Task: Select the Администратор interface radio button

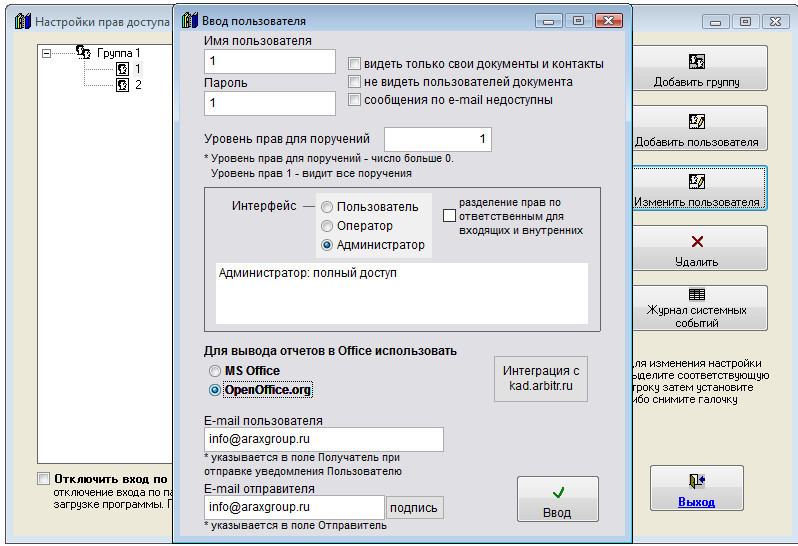Action: [327, 245]
